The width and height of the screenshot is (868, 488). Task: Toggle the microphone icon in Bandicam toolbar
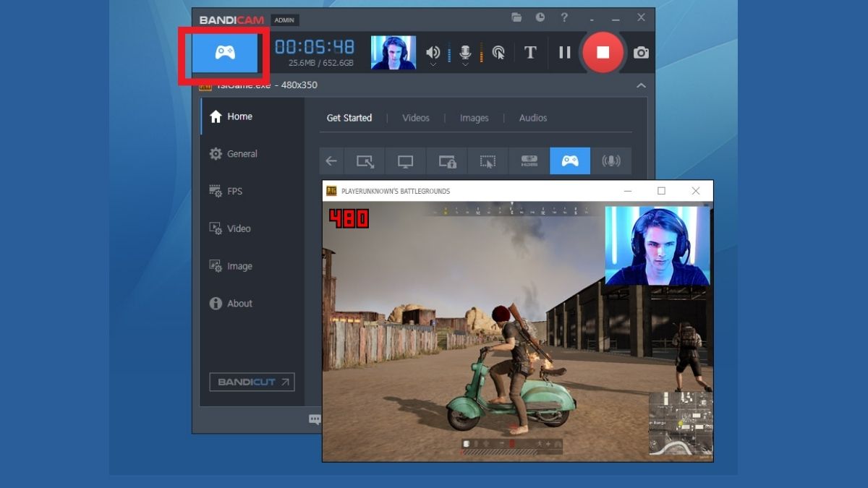[x=466, y=52]
